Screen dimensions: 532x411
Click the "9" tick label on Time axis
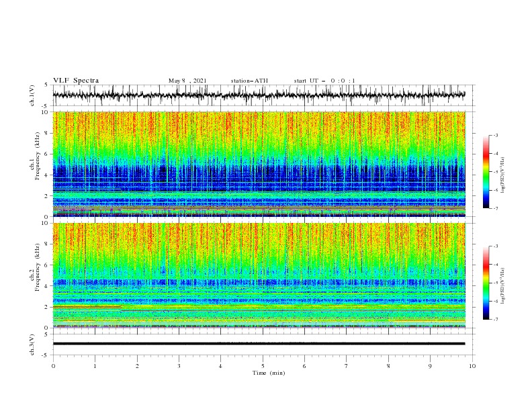pyautogui.click(x=430, y=366)
